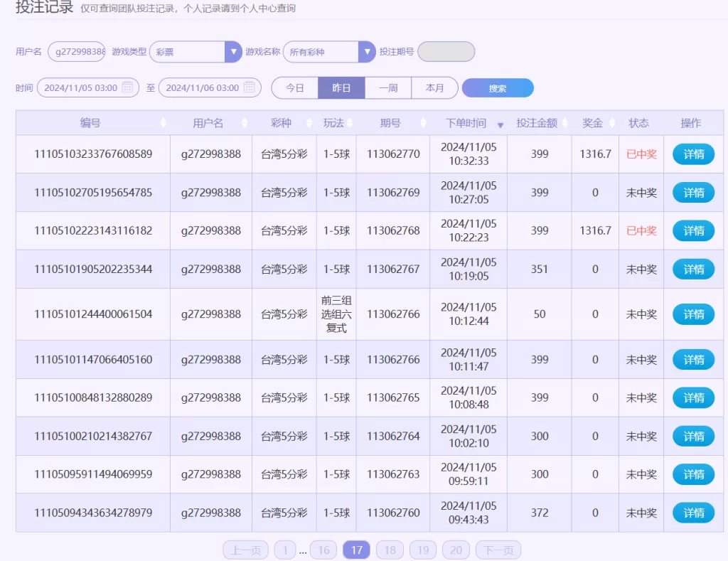Sort by 期号 column arrows
Image resolution: width=728 pixels, height=561 pixels.
[423, 123]
